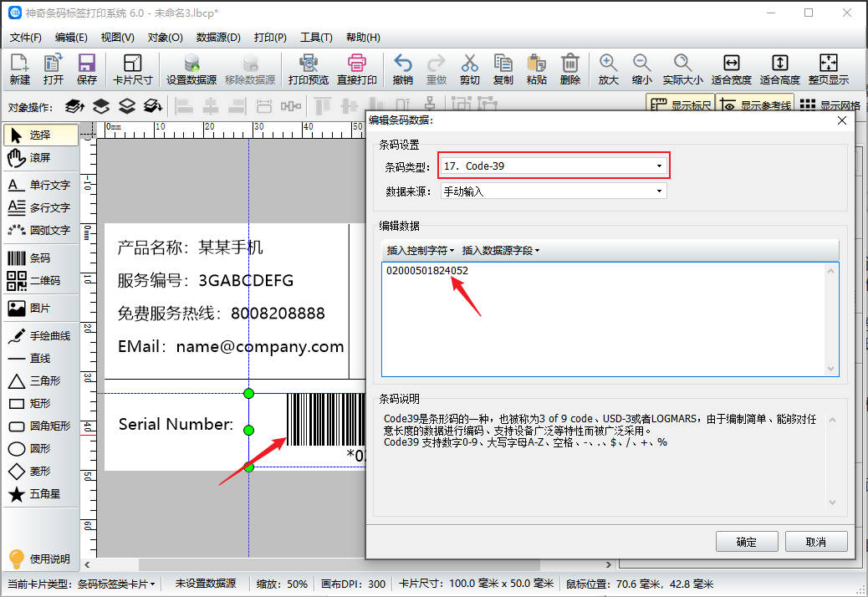
Task: Click the Save (保存) toolbar icon
Action: (87, 69)
